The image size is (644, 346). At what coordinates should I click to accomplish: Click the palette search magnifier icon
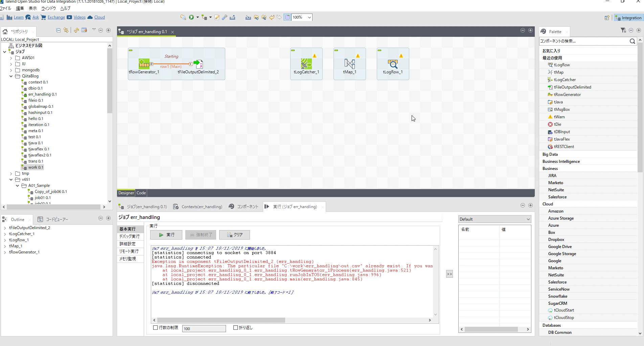(632, 41)
